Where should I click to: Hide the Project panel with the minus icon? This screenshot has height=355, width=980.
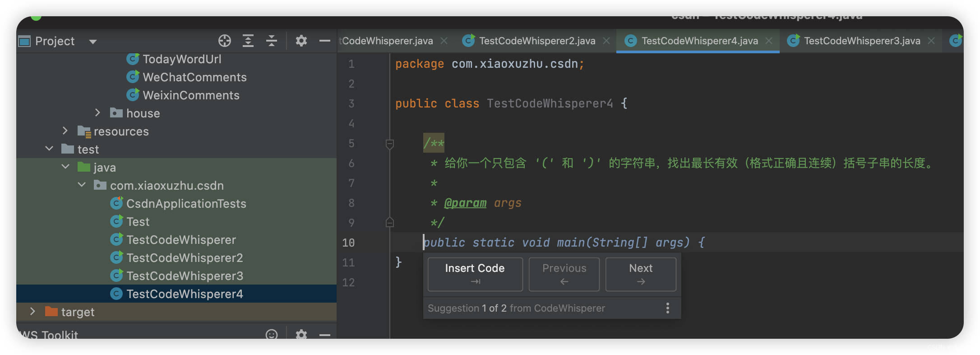tap(325, 41)
